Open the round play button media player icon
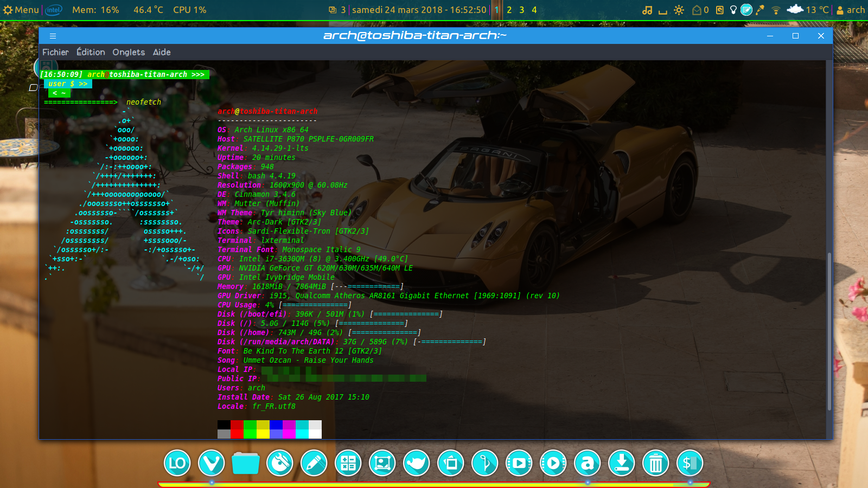 coord(553,463)
